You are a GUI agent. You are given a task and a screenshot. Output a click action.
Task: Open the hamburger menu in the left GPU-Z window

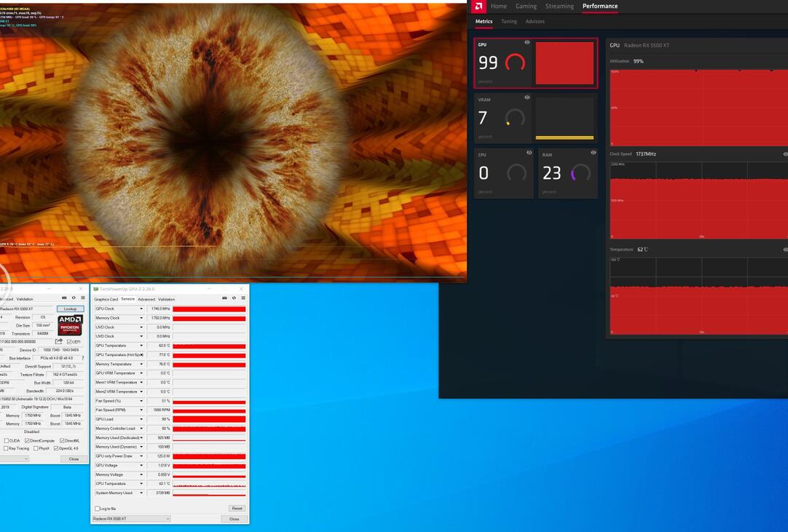coord(83,298)
